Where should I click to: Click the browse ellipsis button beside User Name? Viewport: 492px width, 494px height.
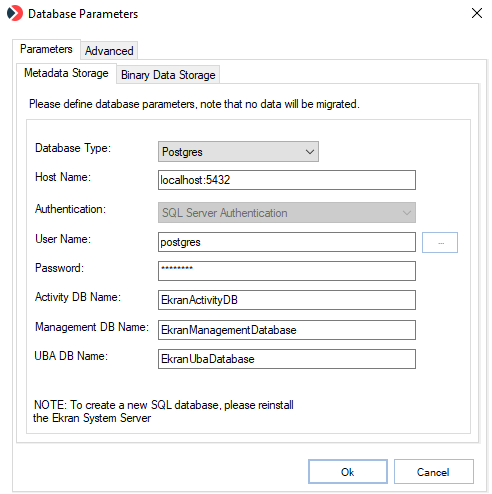[x=440, y=243]
